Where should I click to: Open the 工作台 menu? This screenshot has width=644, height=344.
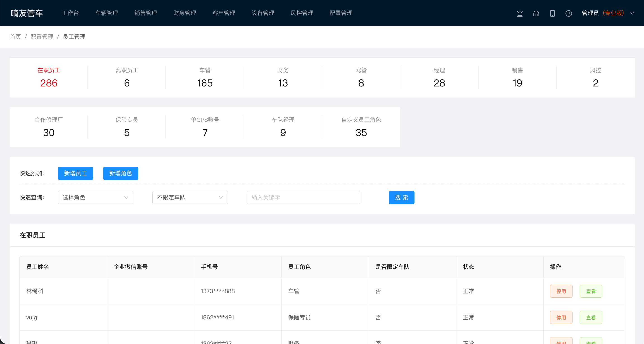coord(70,13)
